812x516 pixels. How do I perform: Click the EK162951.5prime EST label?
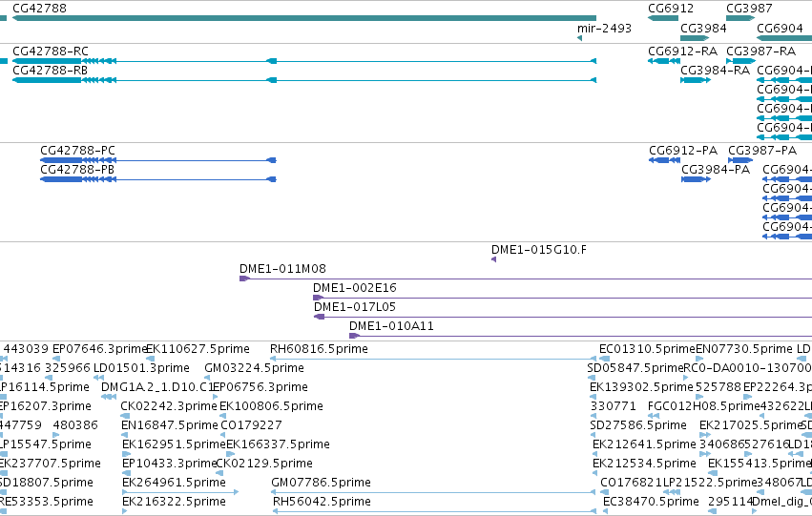(174, 444)
